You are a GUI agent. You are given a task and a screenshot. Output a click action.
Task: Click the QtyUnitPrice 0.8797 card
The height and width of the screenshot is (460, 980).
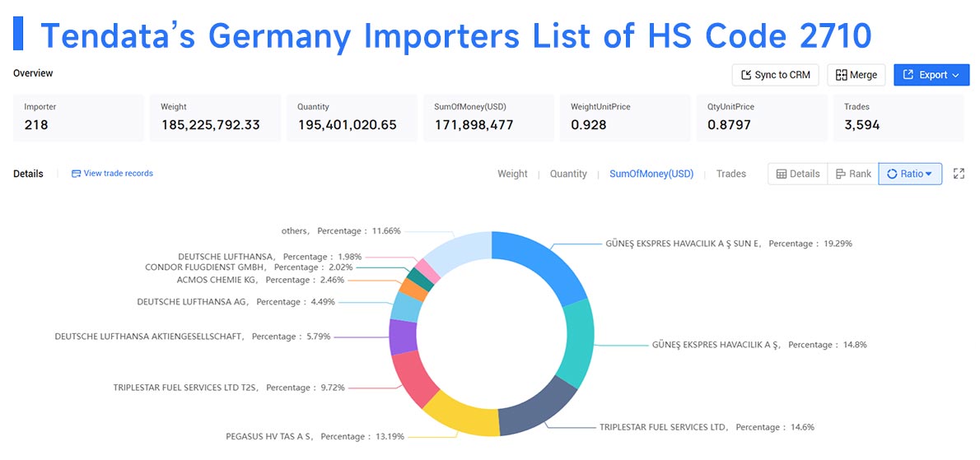(x=762, y=118)
